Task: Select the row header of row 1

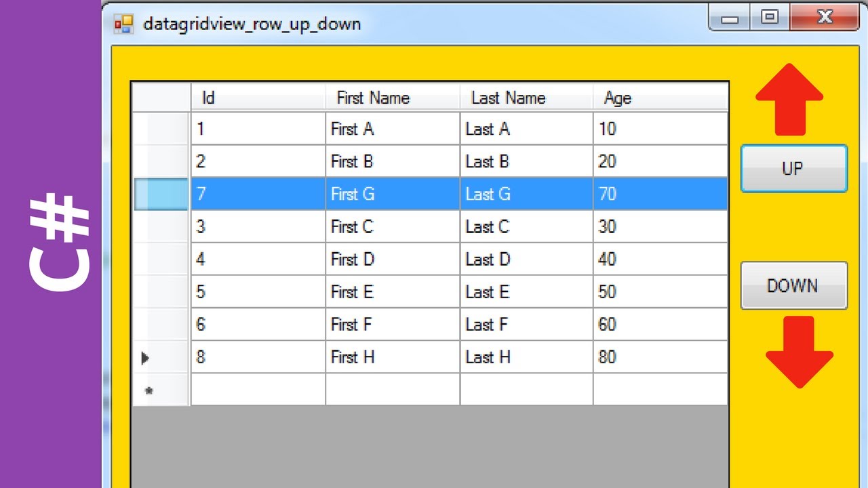Action: pos(161,129)
